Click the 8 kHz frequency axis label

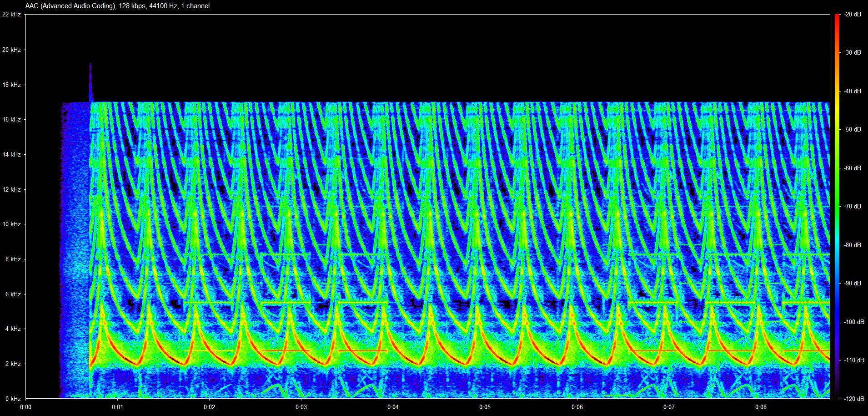coord(13,259)
